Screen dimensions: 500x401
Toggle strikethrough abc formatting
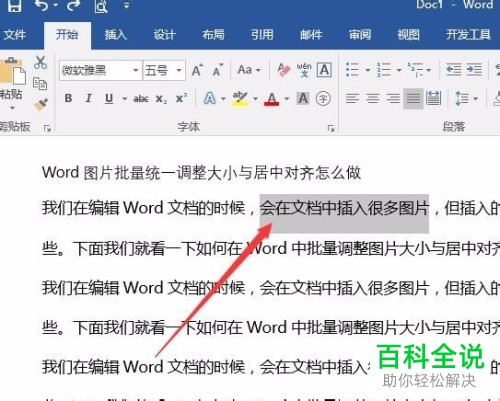(x=141, y=99)
